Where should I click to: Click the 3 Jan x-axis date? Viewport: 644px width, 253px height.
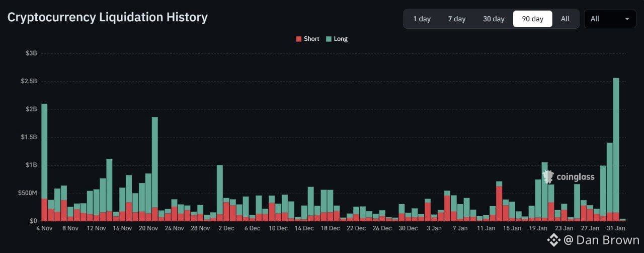pos(434,228)
